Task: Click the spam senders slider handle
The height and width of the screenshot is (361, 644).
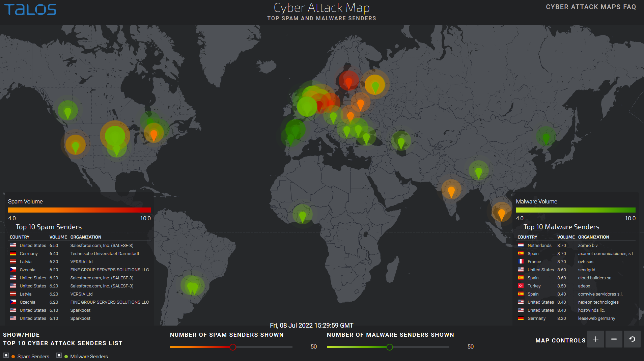Action: pyautogui.click(x=233, y=347)
